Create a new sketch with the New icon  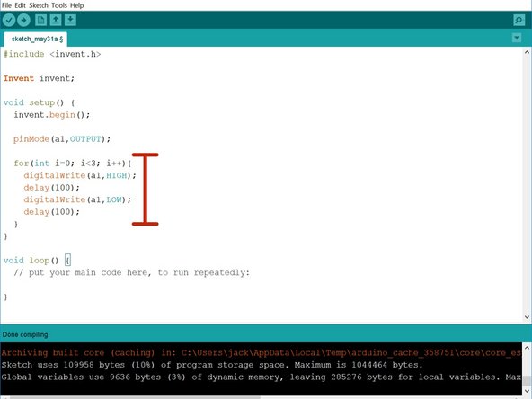click(40, 21)
